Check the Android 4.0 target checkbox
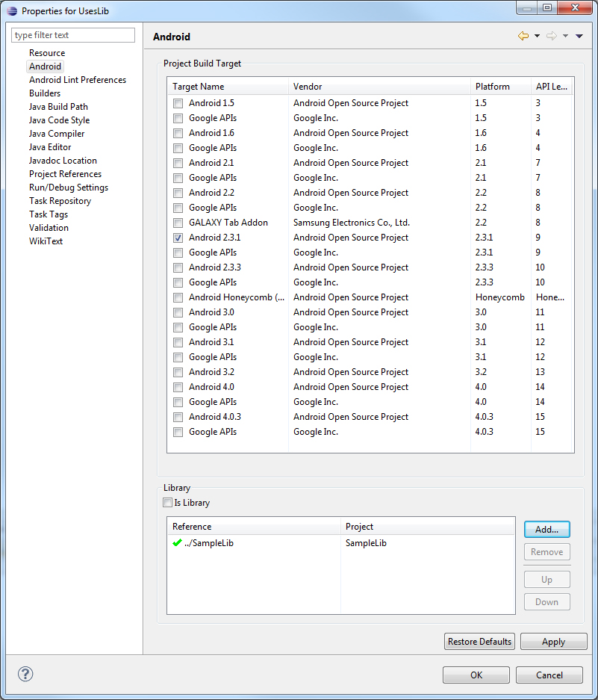The height and width of the screenshot is (700, 598). click(x=178, y=387)
